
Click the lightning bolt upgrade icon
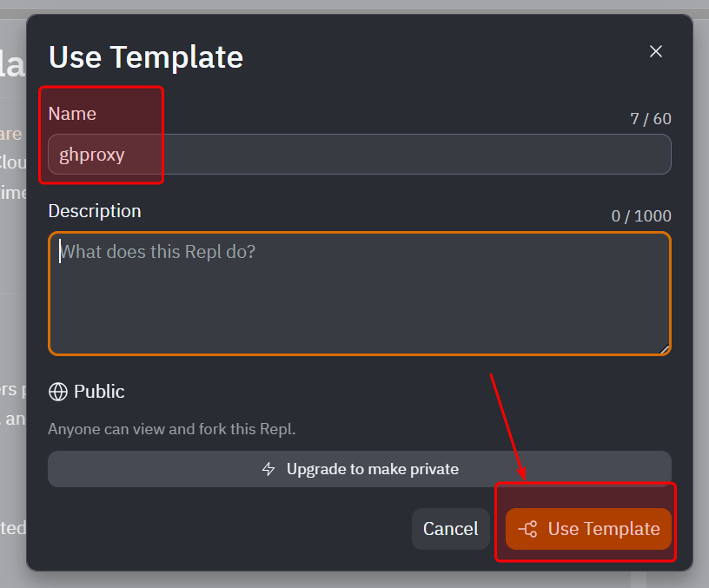(268, 469)
